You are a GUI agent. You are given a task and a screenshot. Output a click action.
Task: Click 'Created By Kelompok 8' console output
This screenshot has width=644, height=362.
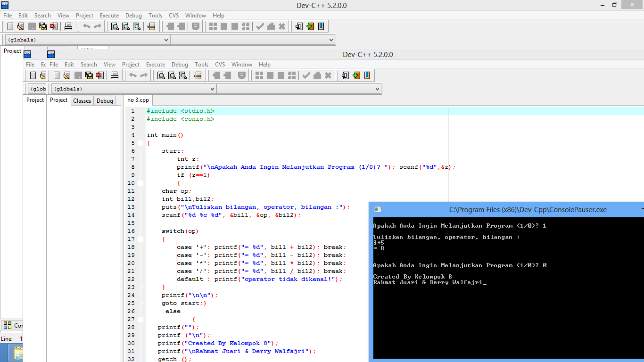[413, 277]
